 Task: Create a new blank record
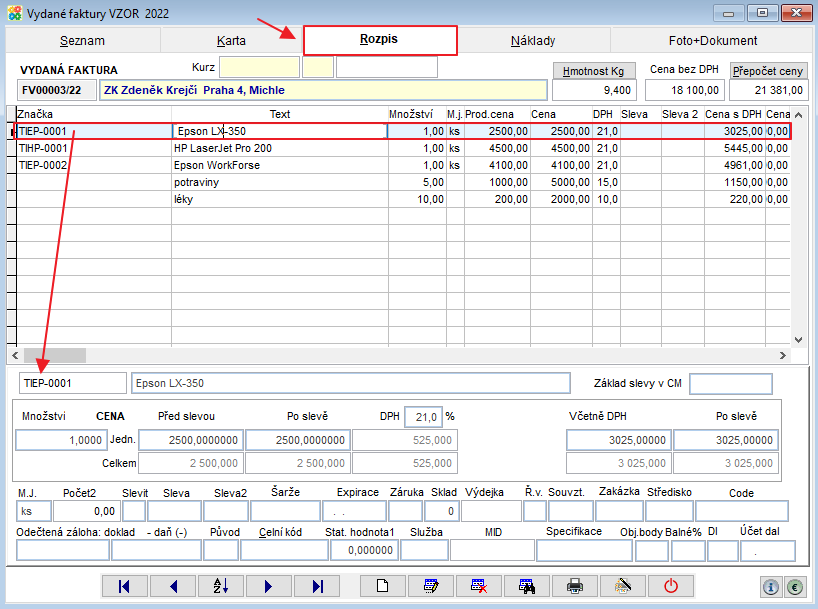[383, 586]
